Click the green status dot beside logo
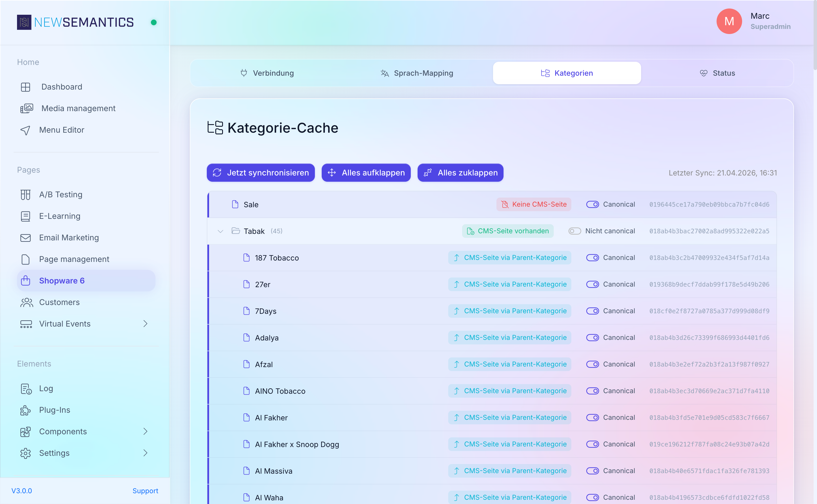This screenshot has width=817, height=504. 154,22
